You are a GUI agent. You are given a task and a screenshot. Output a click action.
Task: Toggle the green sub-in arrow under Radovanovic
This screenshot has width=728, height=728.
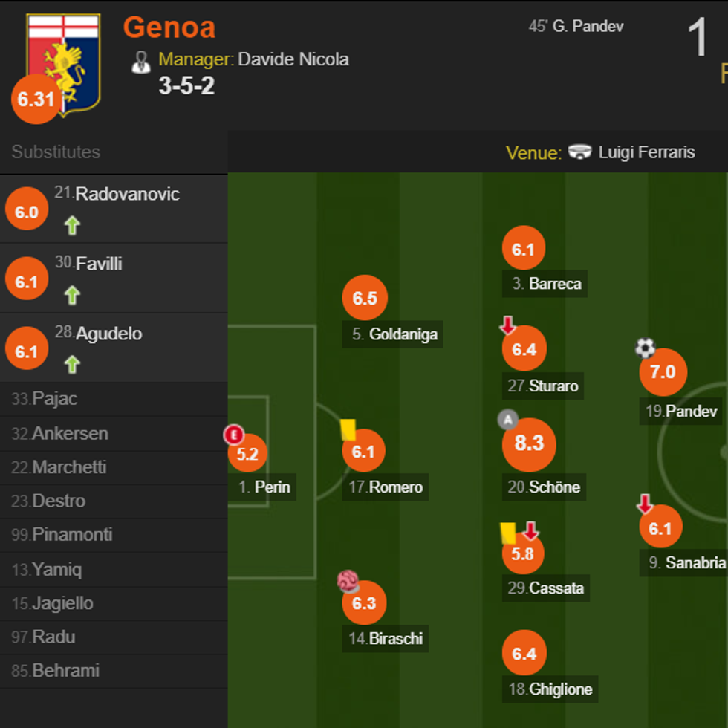(72, 225)
